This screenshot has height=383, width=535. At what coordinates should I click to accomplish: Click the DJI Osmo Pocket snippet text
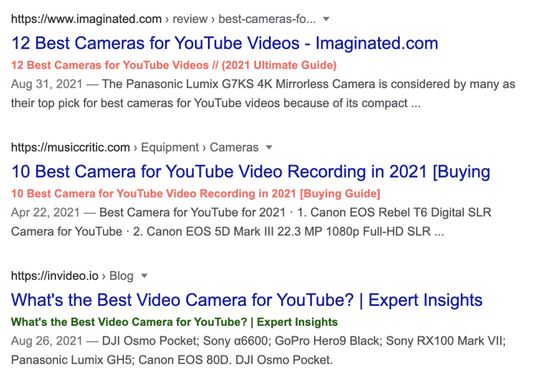[258, 350]
